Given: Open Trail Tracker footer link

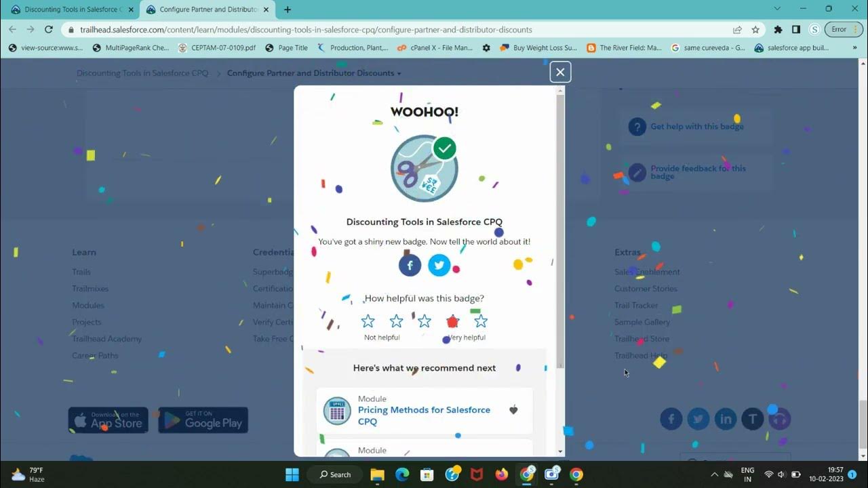Looking at the screenshot, I should tap(636, 306).
